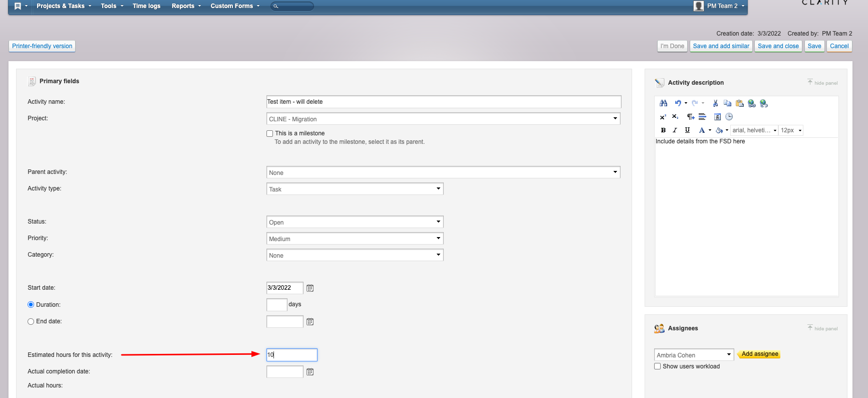Hide the Activity description panel
This screenshot has width=868, height=398.
click(x=822, y=83)
